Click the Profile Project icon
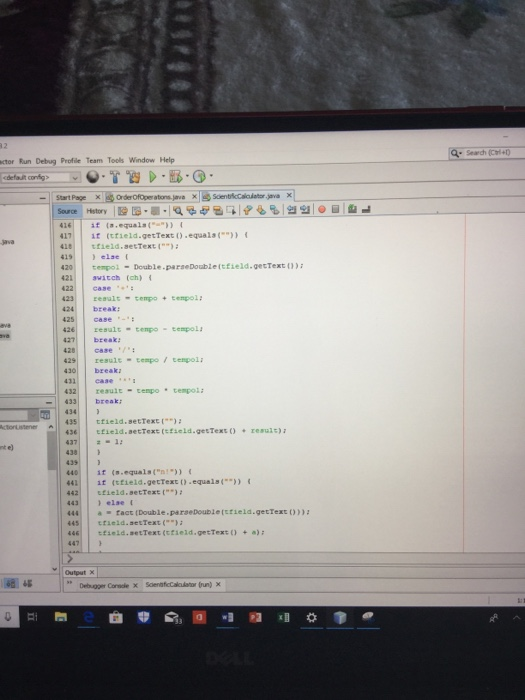Viewport: 525px width, 700px height. click(199, 177)
